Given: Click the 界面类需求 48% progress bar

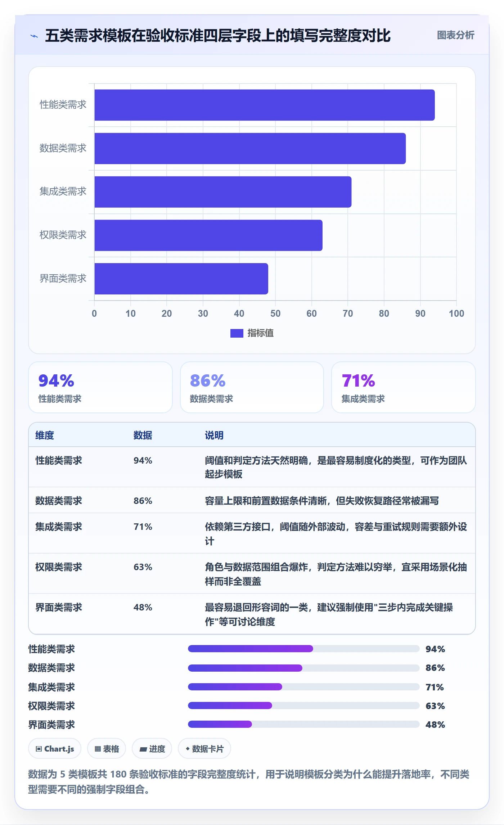Looking at the screenshot, I should pos(304,724).
